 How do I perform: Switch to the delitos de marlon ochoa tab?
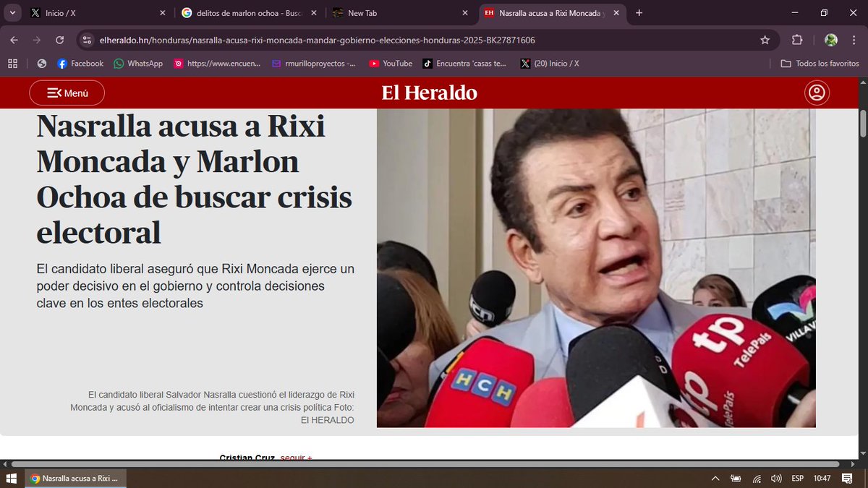click(249, 13)
